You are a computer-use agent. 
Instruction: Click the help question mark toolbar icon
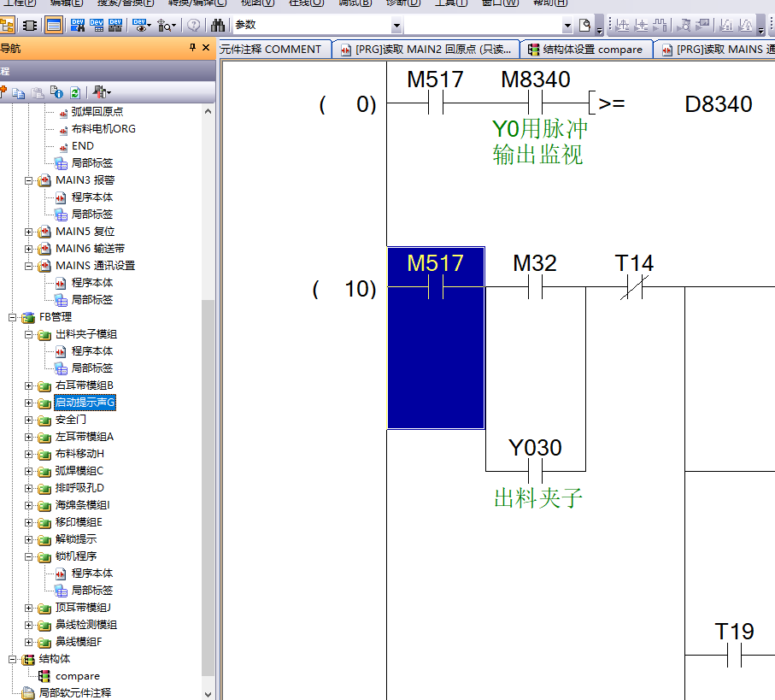click(194, 25)
